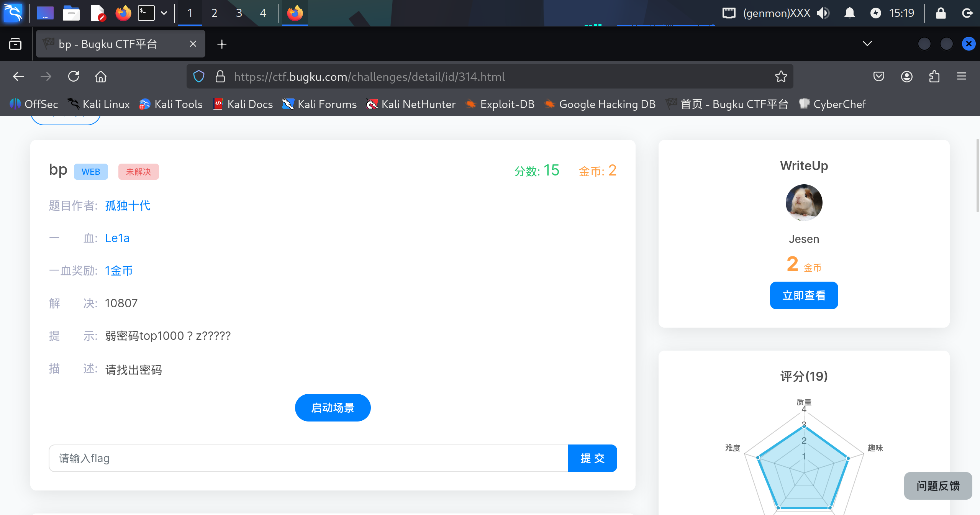This screenshot has width=980, height=515.
Task: Open the Kali applications menu icon
Action: [x=13, y=13]
